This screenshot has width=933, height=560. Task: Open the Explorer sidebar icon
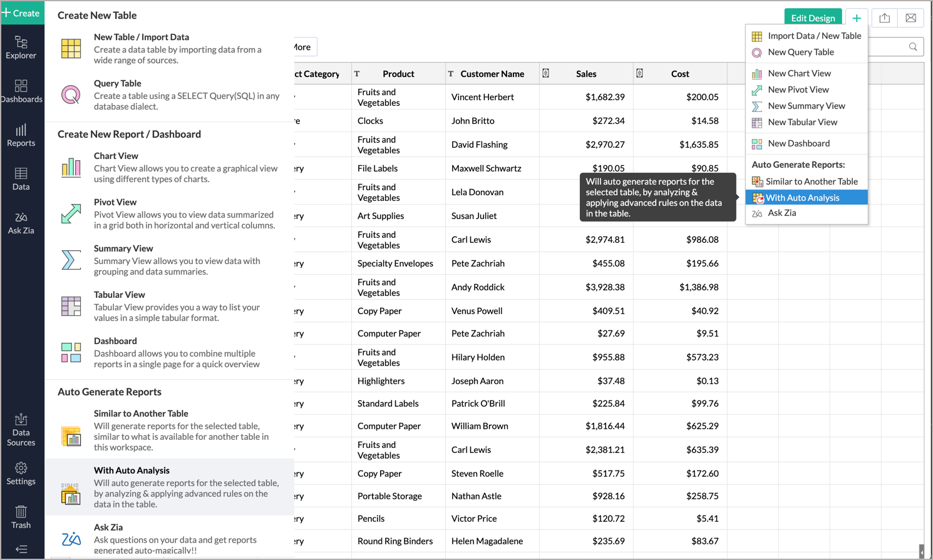click(x=21, y=48)
